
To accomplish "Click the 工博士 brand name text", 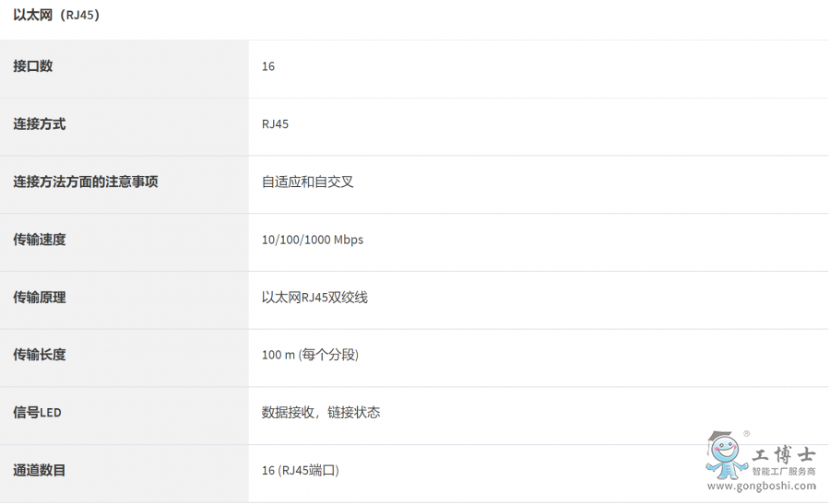I will [784, 454].
